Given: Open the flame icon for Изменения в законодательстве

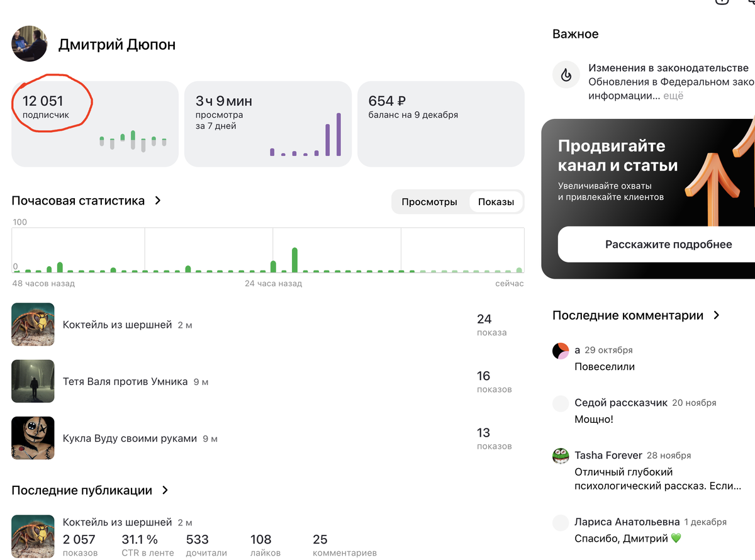Looking at the screenshot, I should click(566, 75).
